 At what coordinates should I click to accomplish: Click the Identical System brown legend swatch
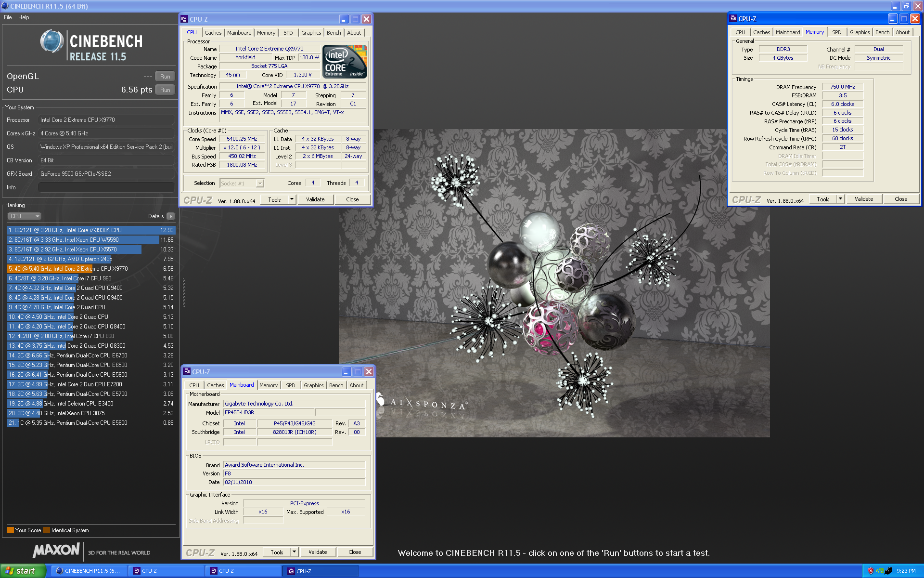pyautogui.click(x=46, y=530)
